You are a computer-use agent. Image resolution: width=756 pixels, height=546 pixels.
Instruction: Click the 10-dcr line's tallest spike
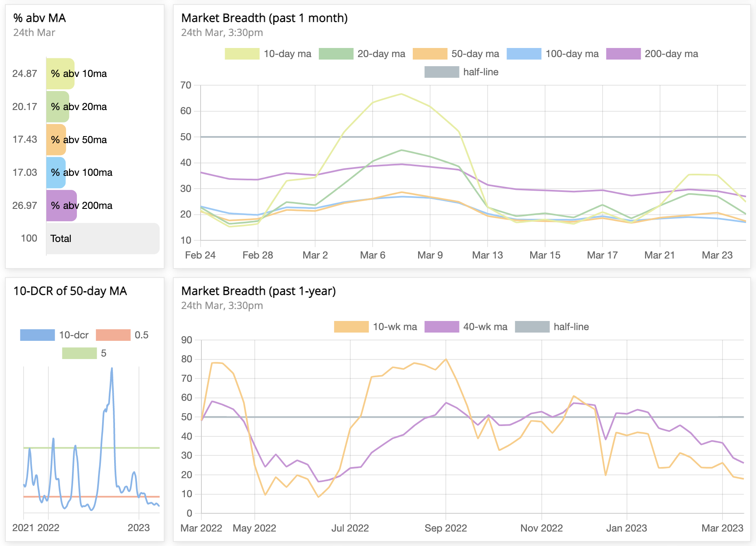112,369
